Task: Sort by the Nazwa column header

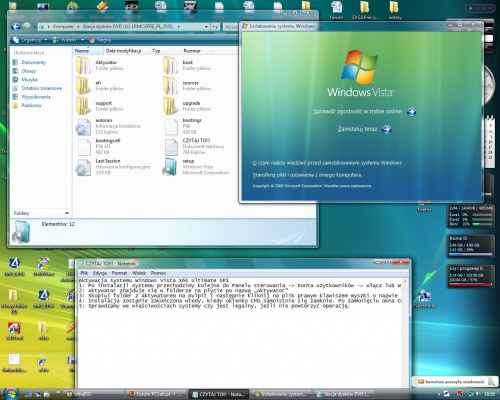Action: [88, 51]
